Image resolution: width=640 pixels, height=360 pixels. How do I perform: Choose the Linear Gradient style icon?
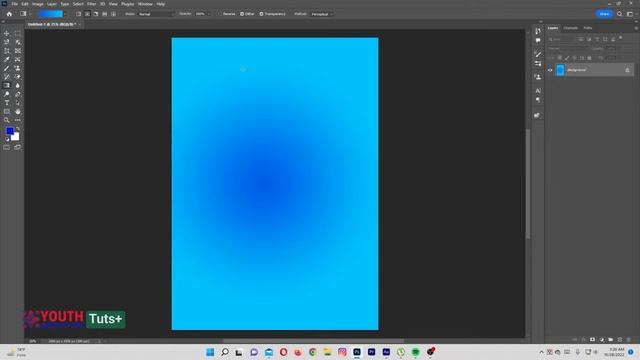coord(78,14)
